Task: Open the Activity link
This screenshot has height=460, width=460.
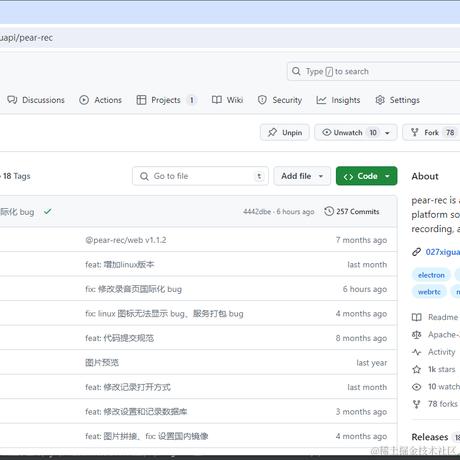Action: (442, 352)
